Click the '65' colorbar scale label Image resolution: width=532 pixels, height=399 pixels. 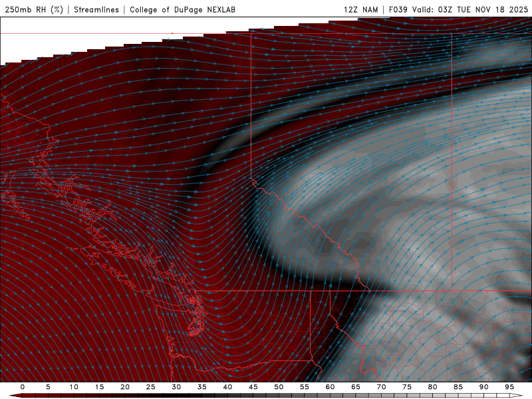pyautogui.click(x=356, y=387)
